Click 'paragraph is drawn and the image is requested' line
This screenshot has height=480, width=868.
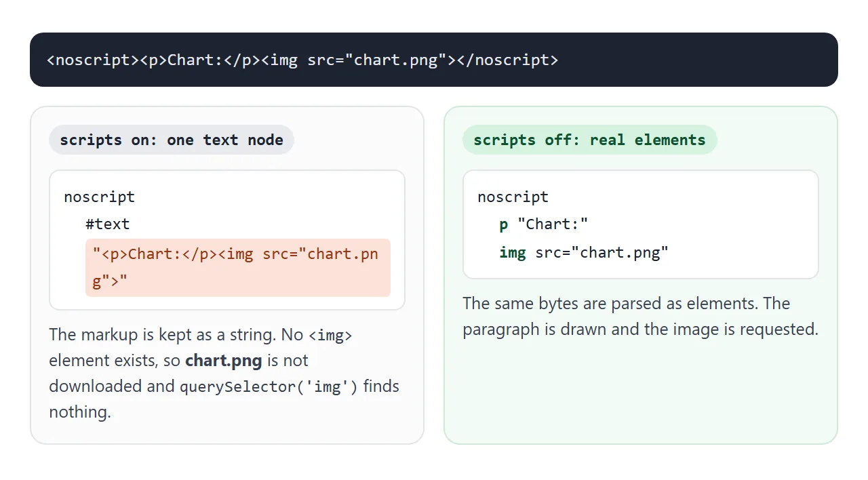(641, 329)
